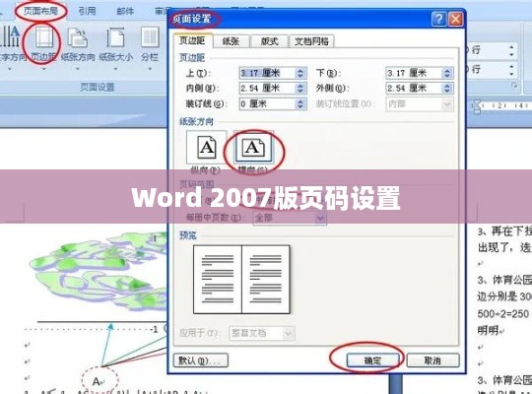
Task: Click the first 行 spacing spinner in ribbon
Action: pyautogui.click(x=511, y=51)
